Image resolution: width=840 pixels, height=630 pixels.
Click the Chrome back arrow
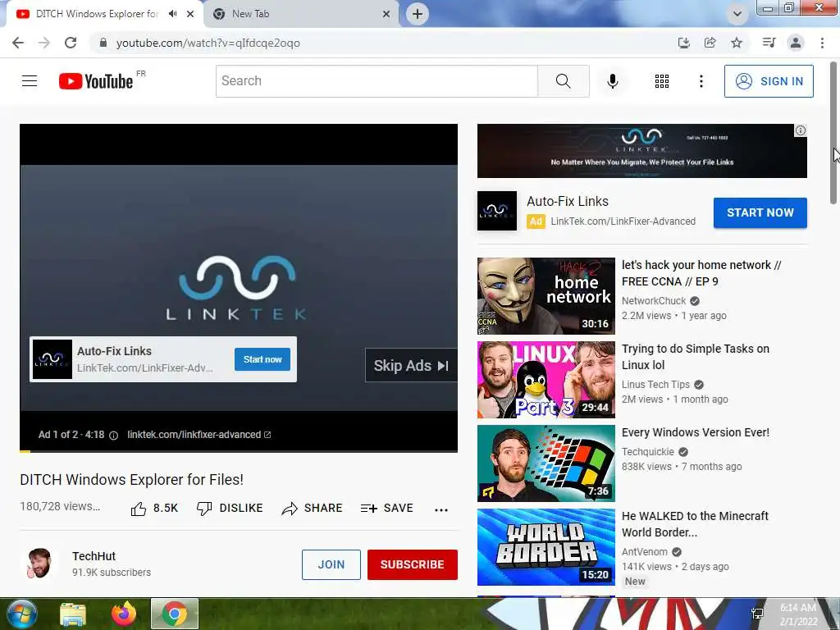(18, 43)
